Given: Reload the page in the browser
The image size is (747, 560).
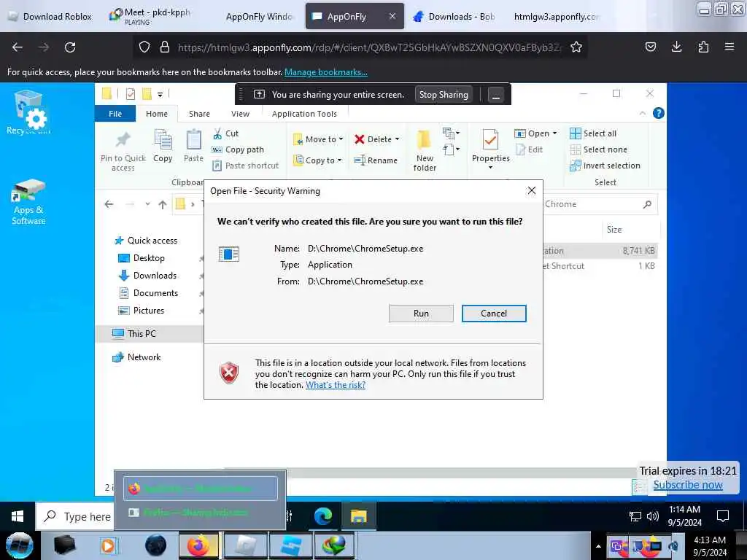Looking at the screenshot, I should click(x=70, y=47).
